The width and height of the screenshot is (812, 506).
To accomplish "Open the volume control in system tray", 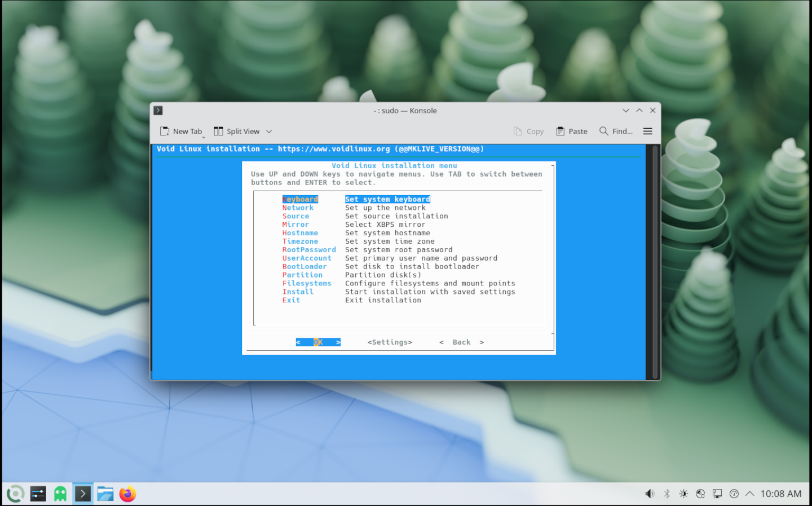I will 650,494.
